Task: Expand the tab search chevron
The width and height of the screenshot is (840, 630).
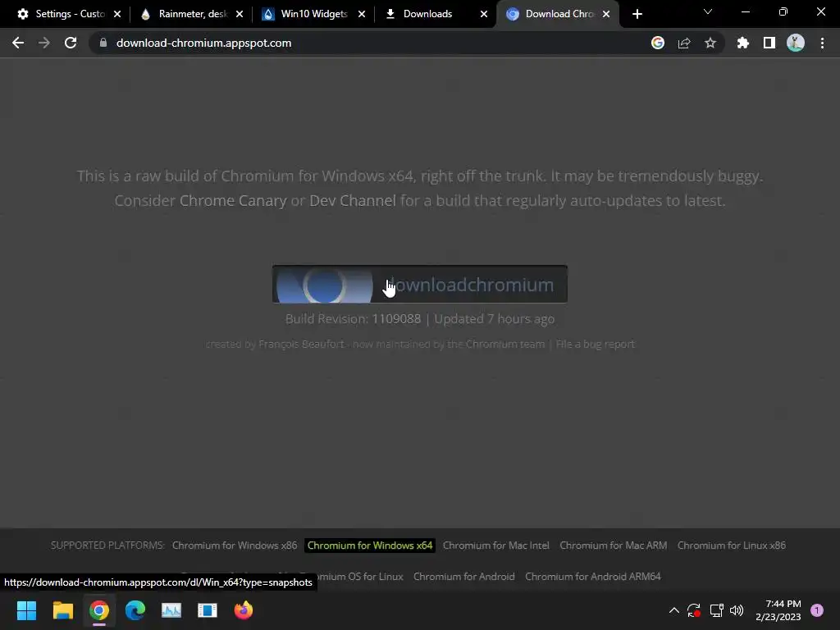Action: (x=708, y=11)
